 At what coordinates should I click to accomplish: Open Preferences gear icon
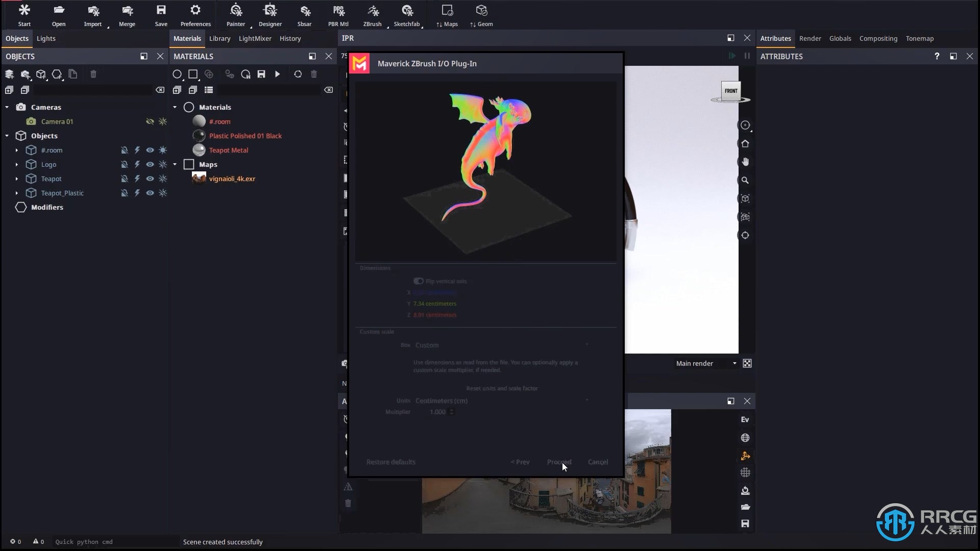point(195,15)
